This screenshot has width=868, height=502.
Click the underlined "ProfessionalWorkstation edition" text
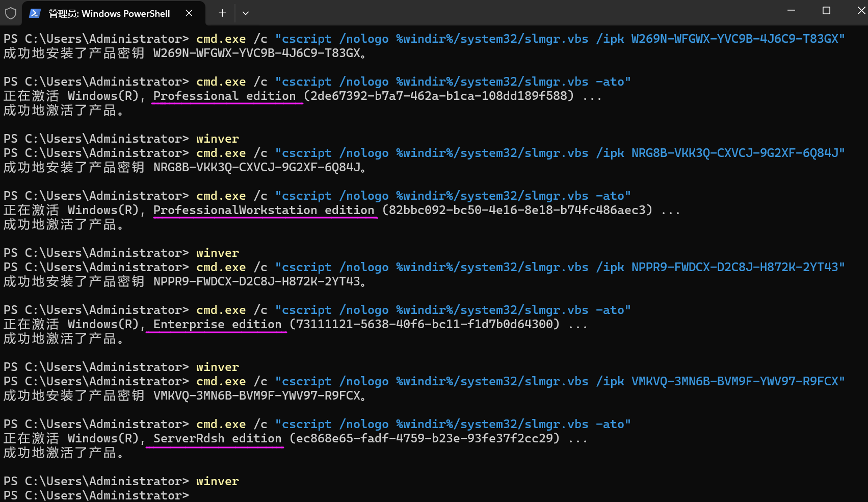click(x=264, y=210)
